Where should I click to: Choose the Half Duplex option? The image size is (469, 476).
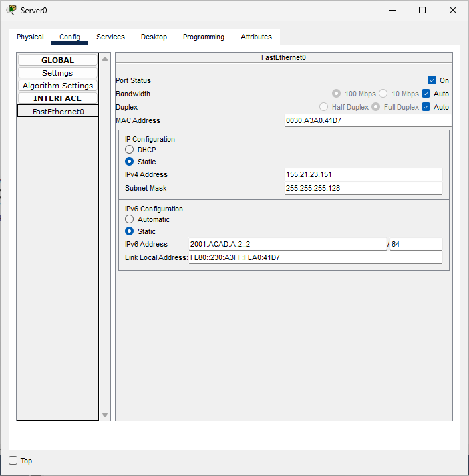[x=323, y=107]
